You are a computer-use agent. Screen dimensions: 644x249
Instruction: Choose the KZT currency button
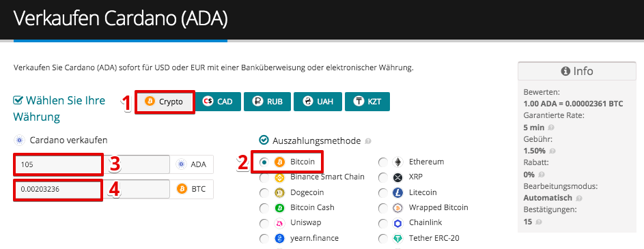point(367,102)
